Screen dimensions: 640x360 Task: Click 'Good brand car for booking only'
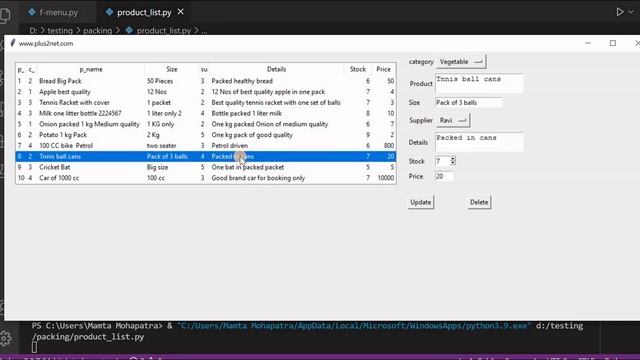pos(258,178)
